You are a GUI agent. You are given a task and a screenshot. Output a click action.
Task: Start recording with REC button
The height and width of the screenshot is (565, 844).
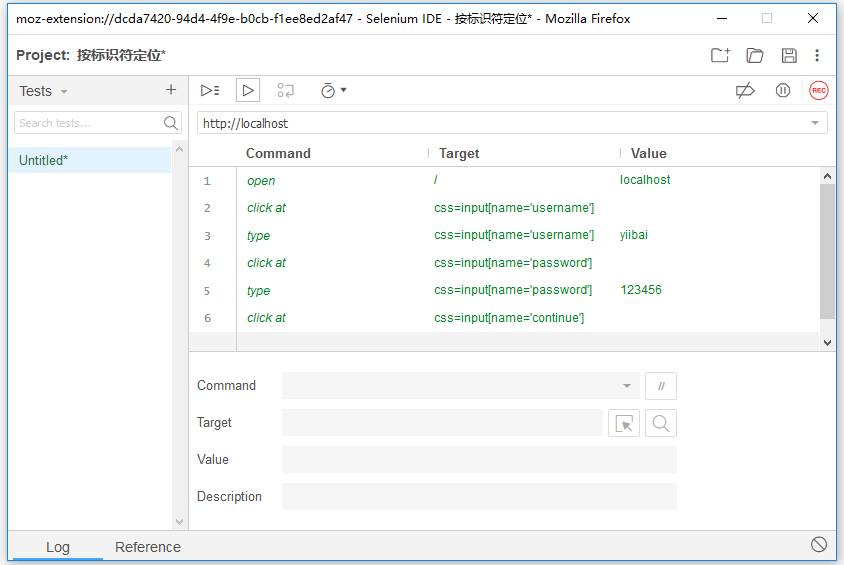coord(819,90)
